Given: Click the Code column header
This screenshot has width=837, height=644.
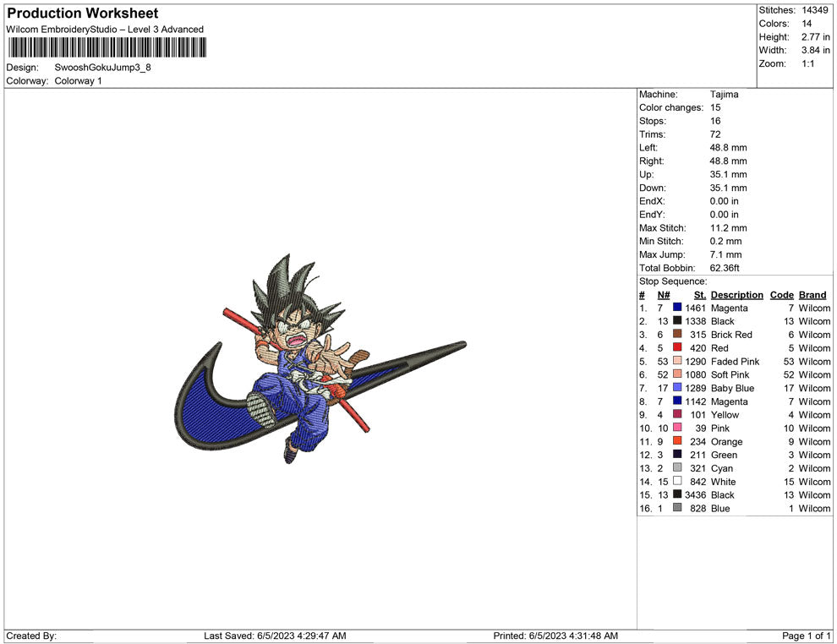Looking at the screenshot, I should pyautogui.click(x=781, y=295).
